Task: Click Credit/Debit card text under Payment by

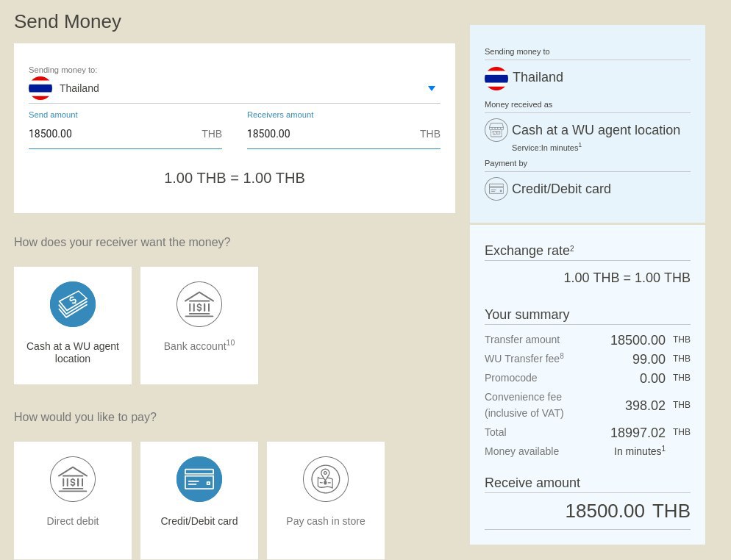Action: [561, 189]
